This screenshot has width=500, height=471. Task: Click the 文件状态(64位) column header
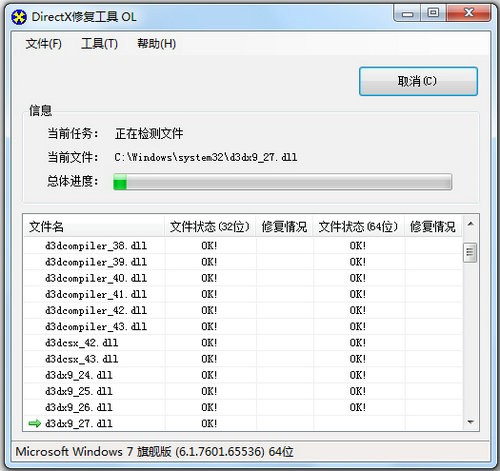pos(359,227)
